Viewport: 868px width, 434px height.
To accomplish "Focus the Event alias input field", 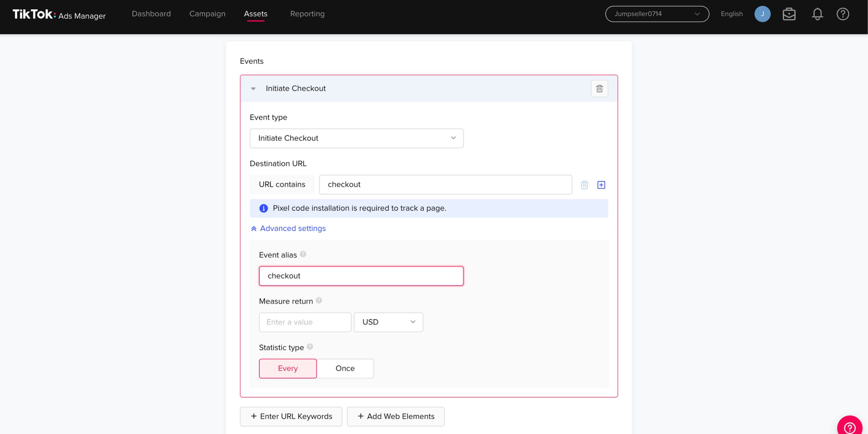I will (x=361, y=276).
